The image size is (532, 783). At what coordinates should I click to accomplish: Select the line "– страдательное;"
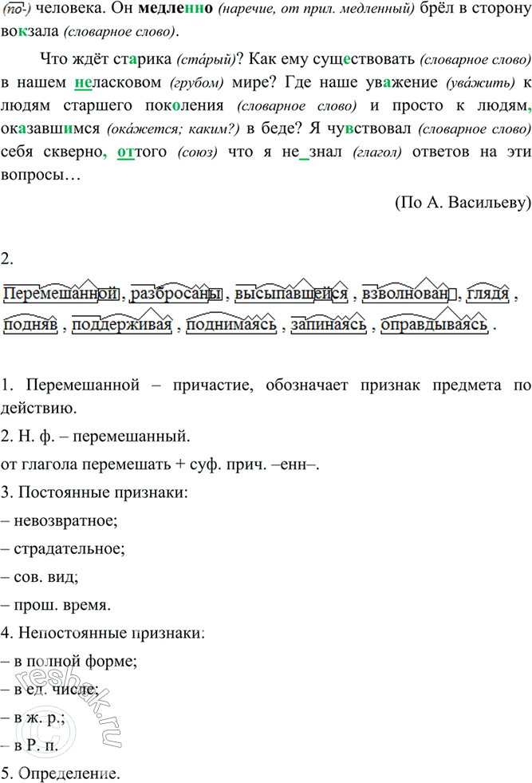(x=63, y=548)
